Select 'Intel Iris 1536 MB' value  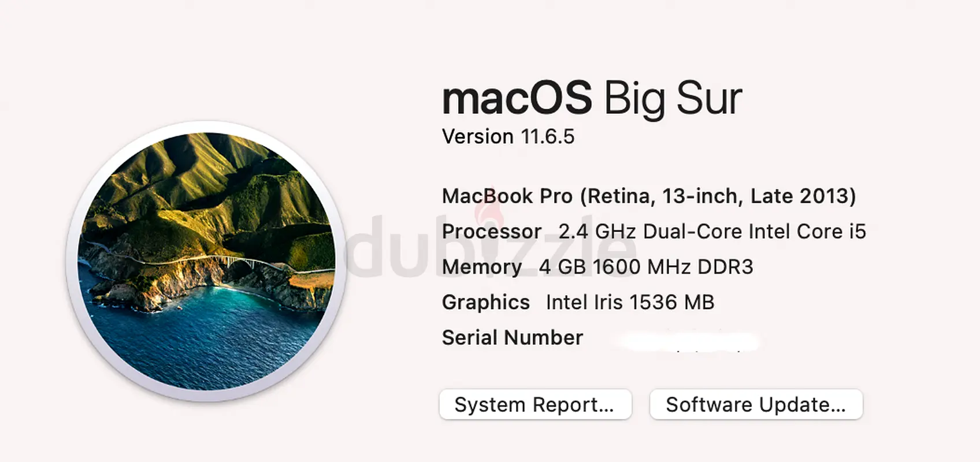coord(630,302)
